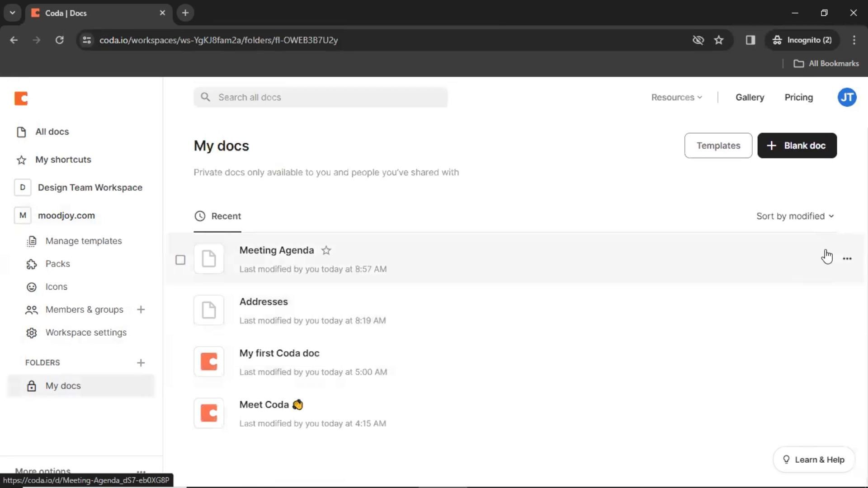
Task: Reload the page
Action: pyautogui.click(x=59, y=40)
